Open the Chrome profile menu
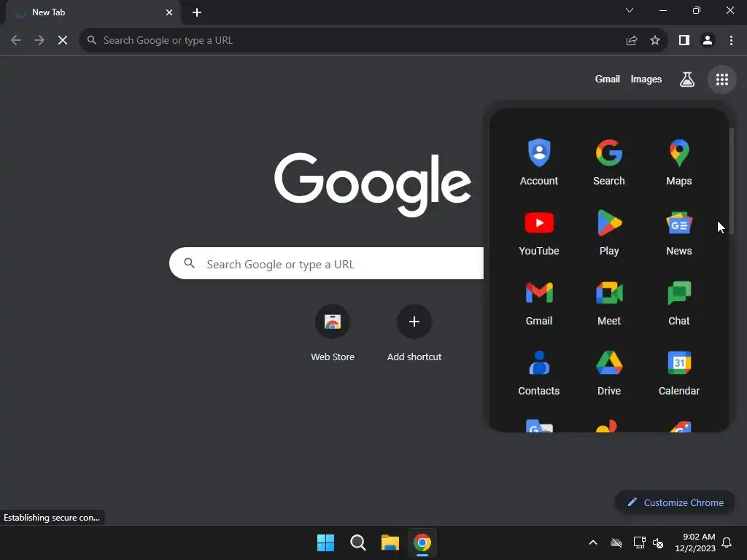The height and width of the screenshot is (560, 747). 708,41
